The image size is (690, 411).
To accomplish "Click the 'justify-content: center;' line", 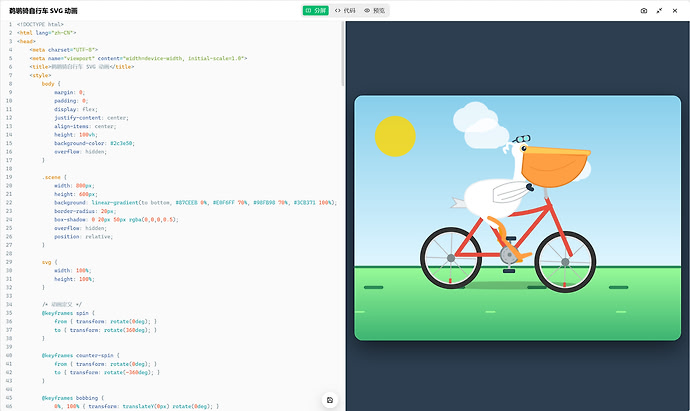I will click(92, 117).
